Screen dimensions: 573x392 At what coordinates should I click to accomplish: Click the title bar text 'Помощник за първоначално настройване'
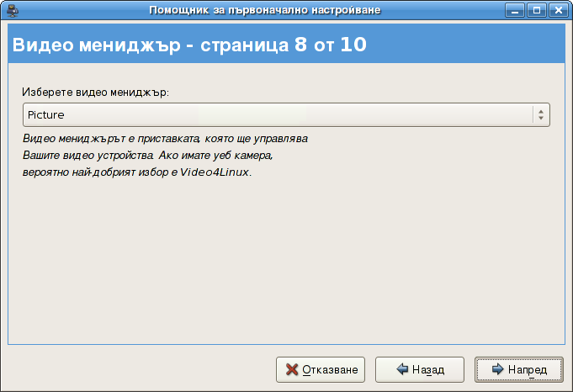264,10
